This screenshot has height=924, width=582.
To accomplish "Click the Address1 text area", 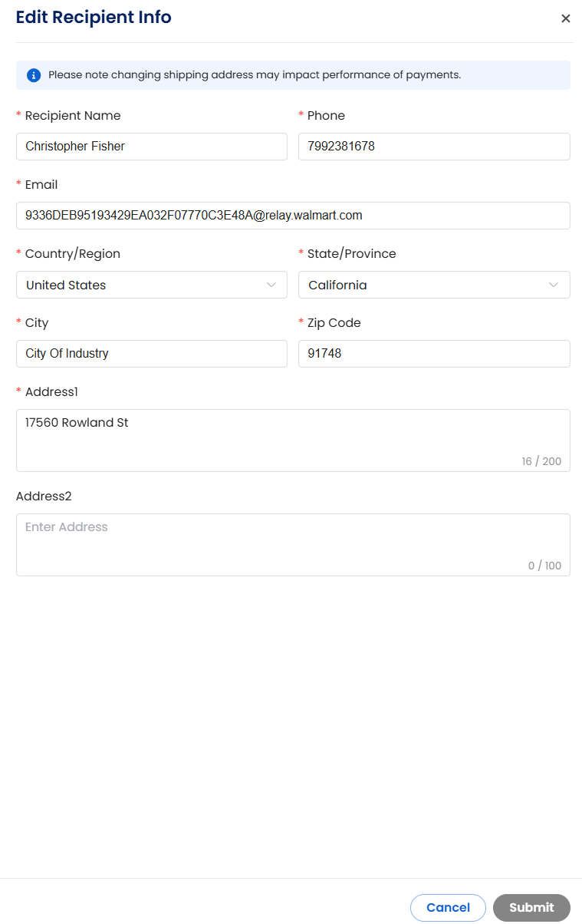I will (x=293, y=441).
